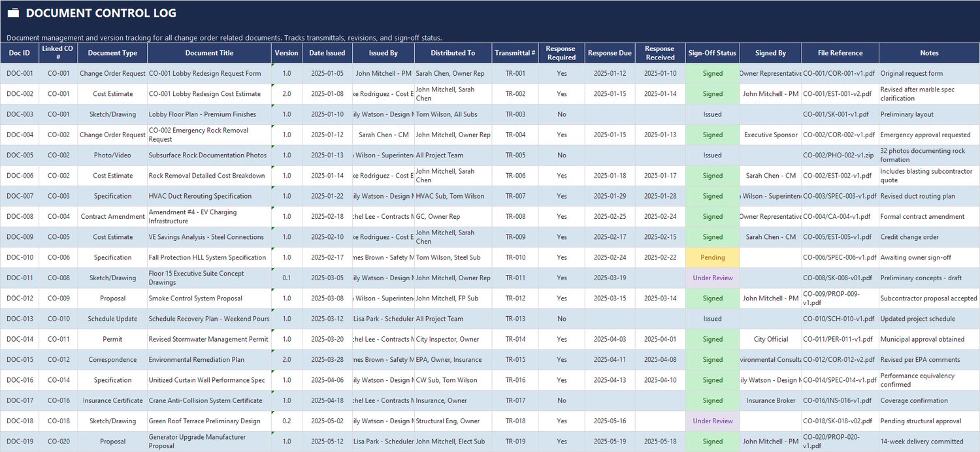Click response due date 2025-05-16
Image resolution: width=980 pixels, height=452 pixels.
tap(610, 421)
